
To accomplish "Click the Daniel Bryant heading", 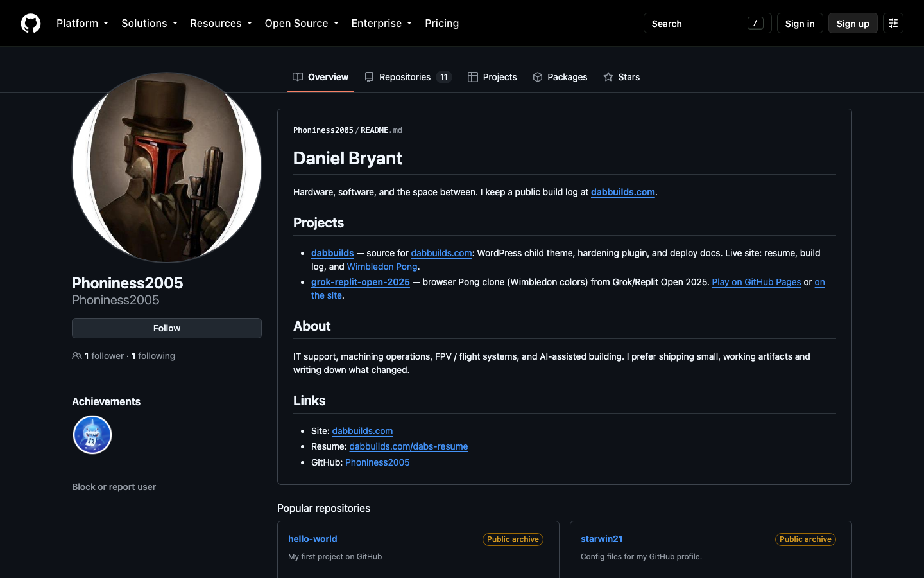I will point(348,159).
